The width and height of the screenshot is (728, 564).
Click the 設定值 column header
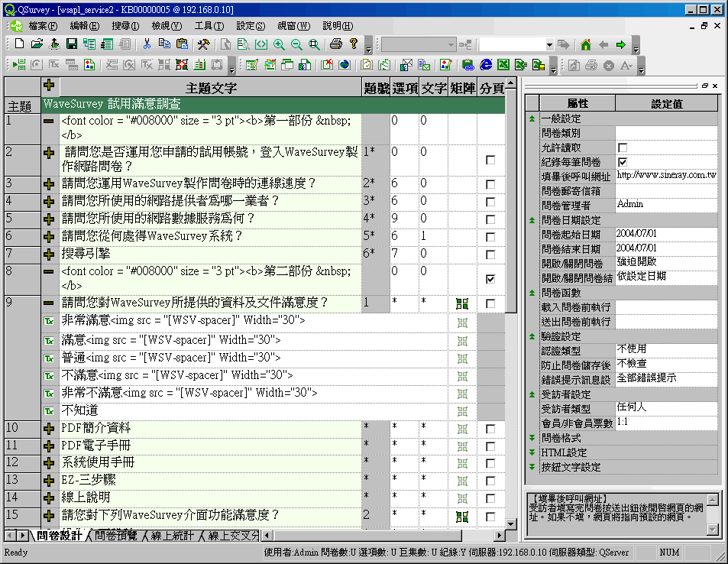pyautogui.click(x=667, y=104)
